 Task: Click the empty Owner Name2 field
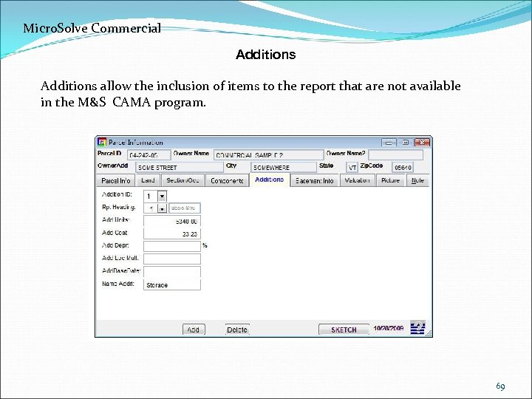click(x=395, y=155)
